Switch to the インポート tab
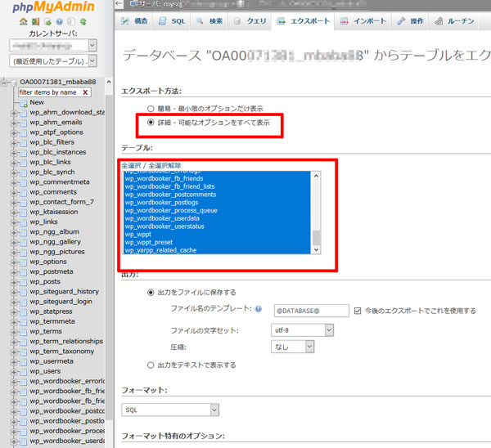 point(363,21)
